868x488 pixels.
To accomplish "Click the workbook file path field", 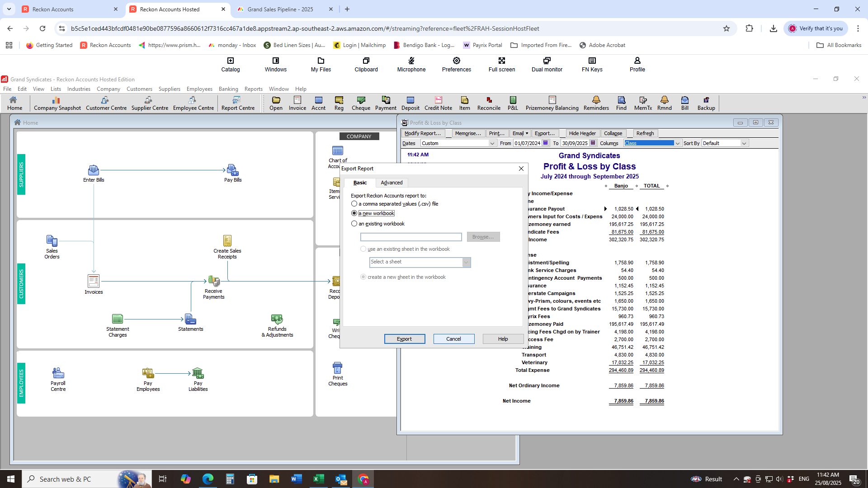I will 411,237.
